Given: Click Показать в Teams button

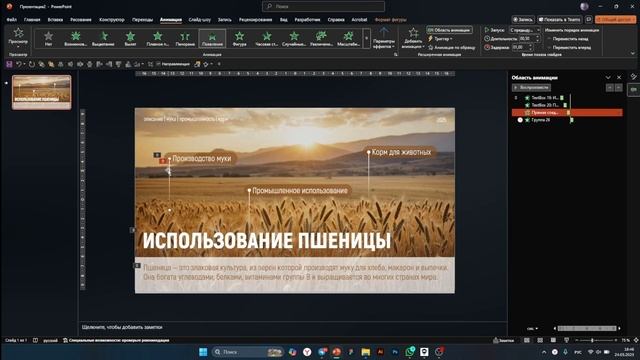Looking at the screenshot, I should (x=560, y=19).
